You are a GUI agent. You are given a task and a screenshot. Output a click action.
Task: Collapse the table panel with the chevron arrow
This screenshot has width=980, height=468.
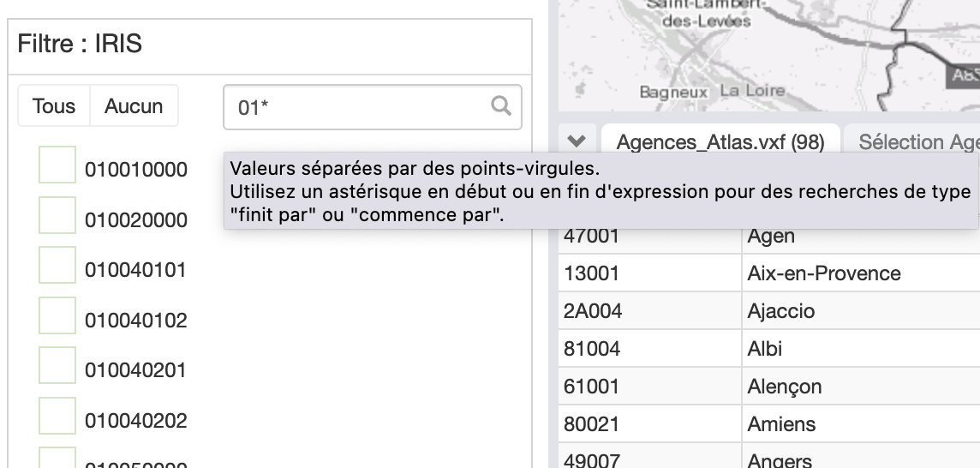[577, 141]
